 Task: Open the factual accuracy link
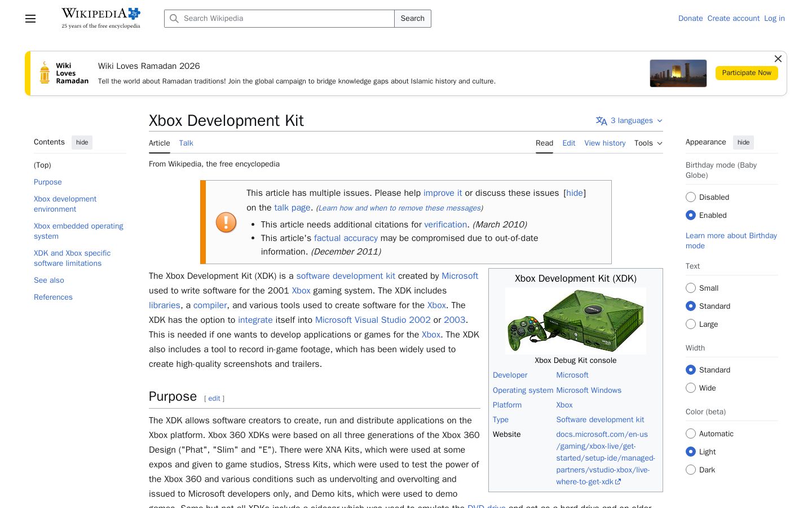pos(346,238)
